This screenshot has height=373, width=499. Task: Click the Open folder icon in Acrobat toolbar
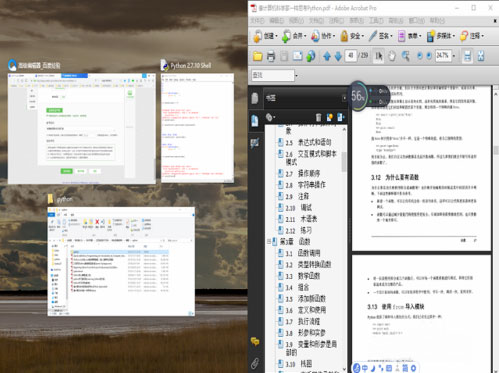[257, 56]
